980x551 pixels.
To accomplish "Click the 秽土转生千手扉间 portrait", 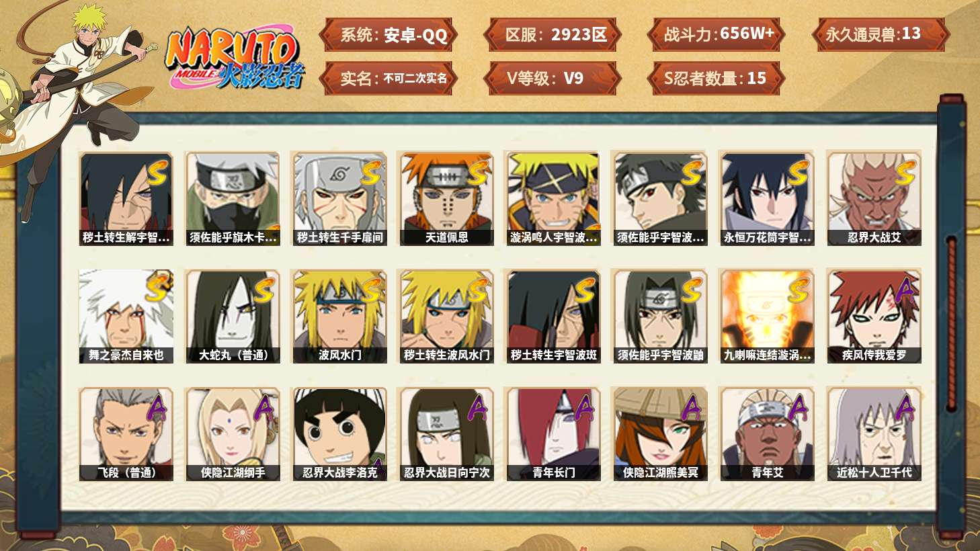I will [339, 198].
